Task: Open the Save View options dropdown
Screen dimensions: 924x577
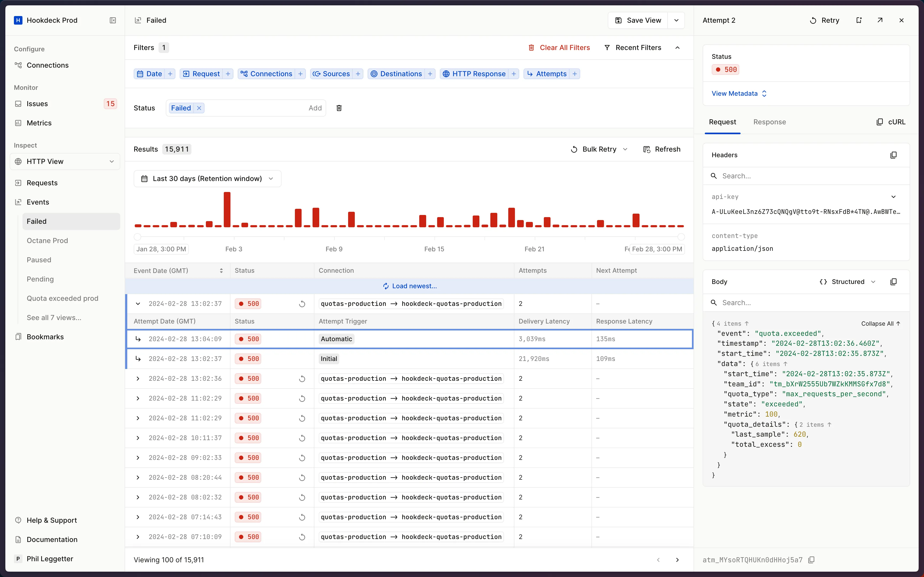Action: tap(676, 20)
